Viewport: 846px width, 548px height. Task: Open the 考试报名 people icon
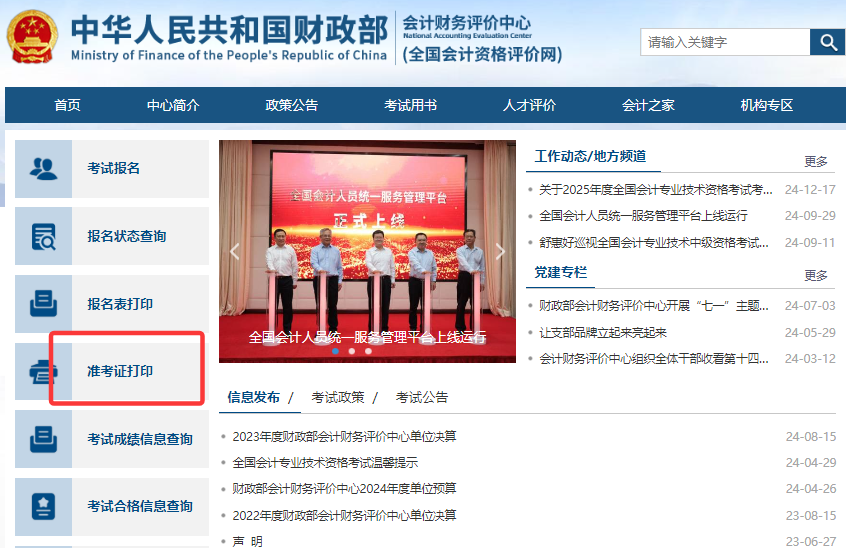coord(43,169)
